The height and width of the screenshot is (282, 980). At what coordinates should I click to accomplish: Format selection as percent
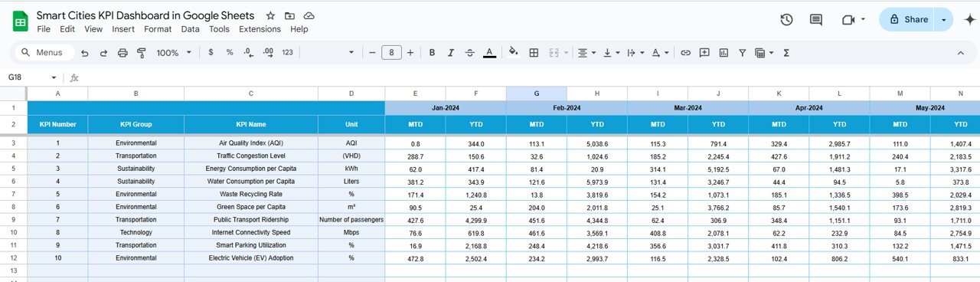tap(229, 53)
